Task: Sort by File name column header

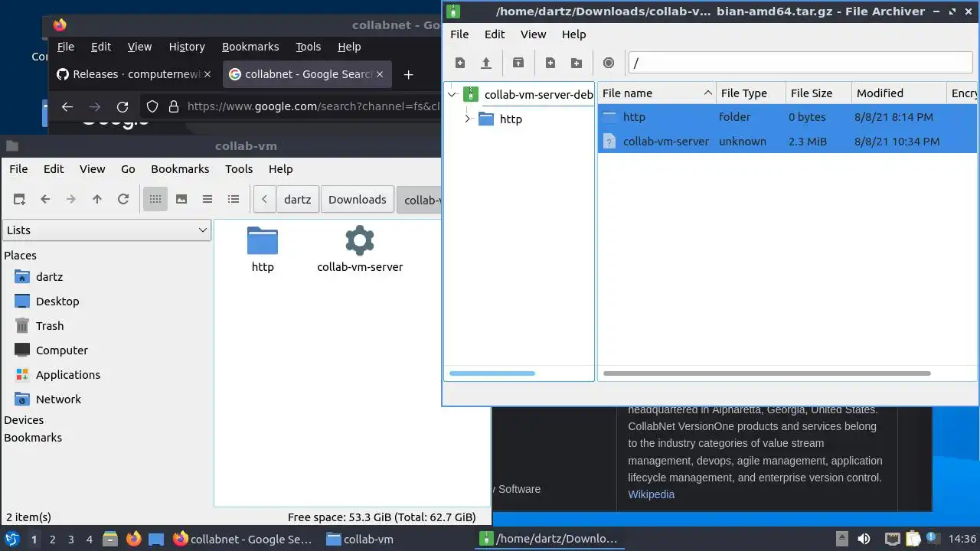Action: click(x=656, y=93)
